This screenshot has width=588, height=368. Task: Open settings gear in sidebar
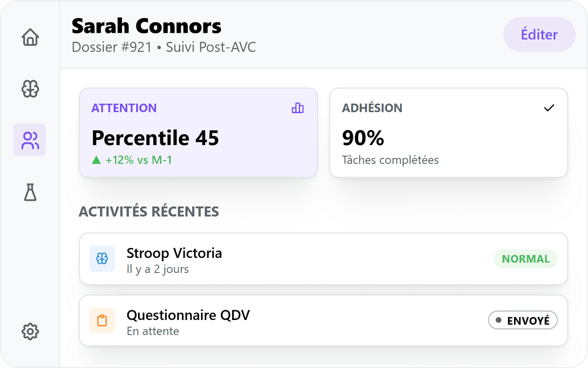[x=30, y=332]
